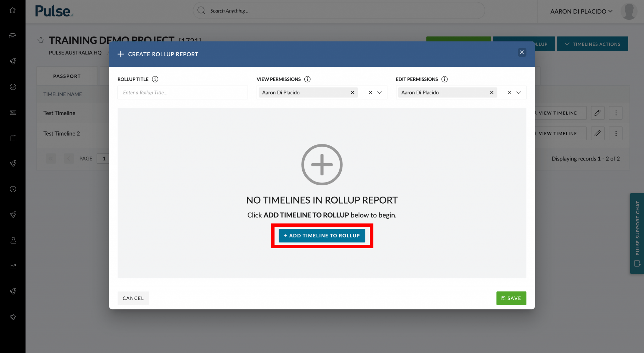Remove Aaron Di Placido from View Permissions

[353, 92]
